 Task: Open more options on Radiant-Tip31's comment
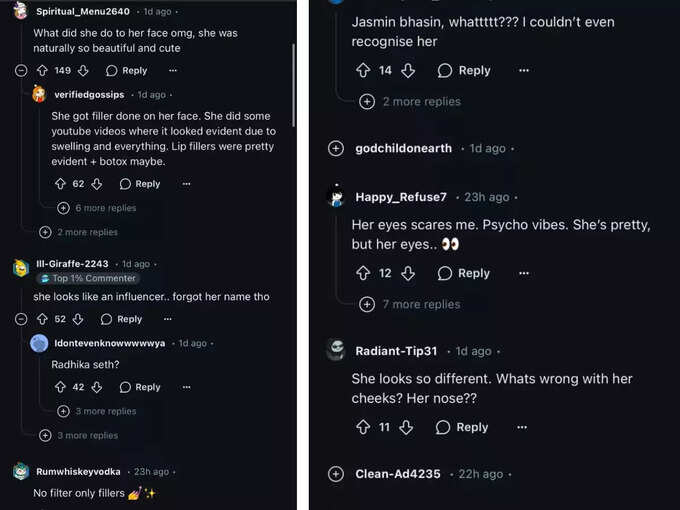522,427
